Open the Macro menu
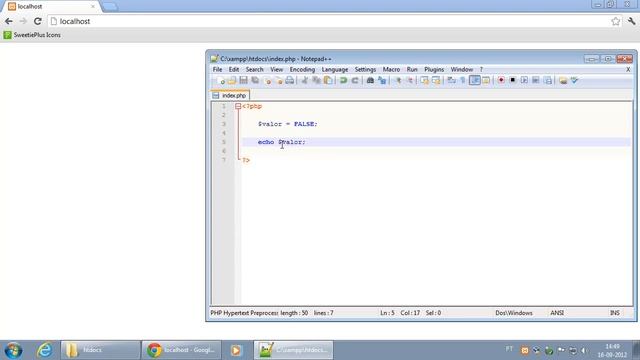 tap(391, 69)
